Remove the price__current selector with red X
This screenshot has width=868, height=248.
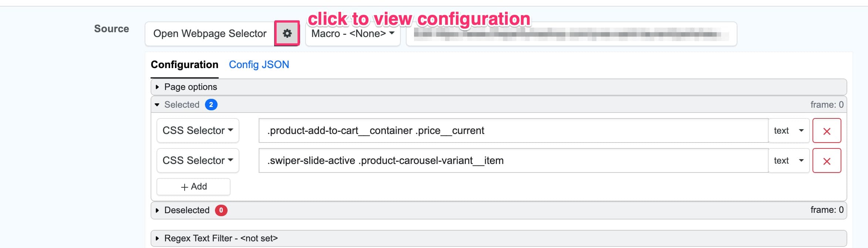pyautogui.click(x=827, y=130)
